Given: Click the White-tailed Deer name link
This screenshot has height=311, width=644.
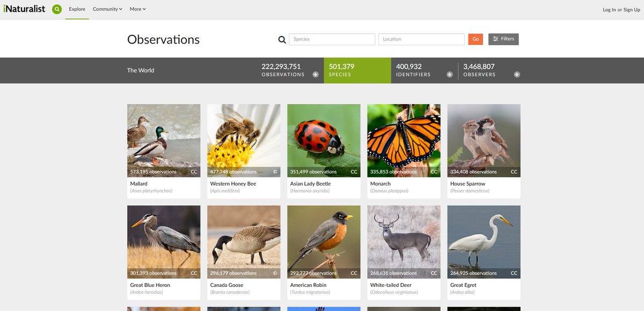Looking at the screenshot, I should 391,285.
